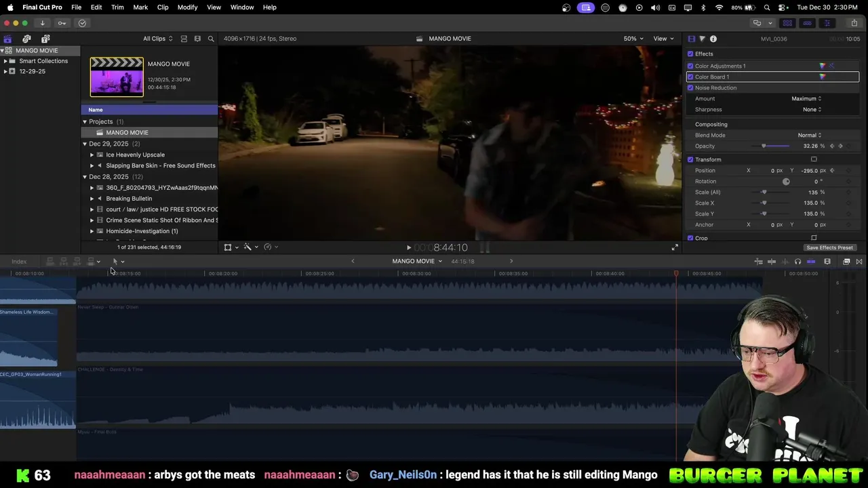Disable the Color Board 1 effect
The width and height of the screenshot is (868, 488).
coord(690,77)
